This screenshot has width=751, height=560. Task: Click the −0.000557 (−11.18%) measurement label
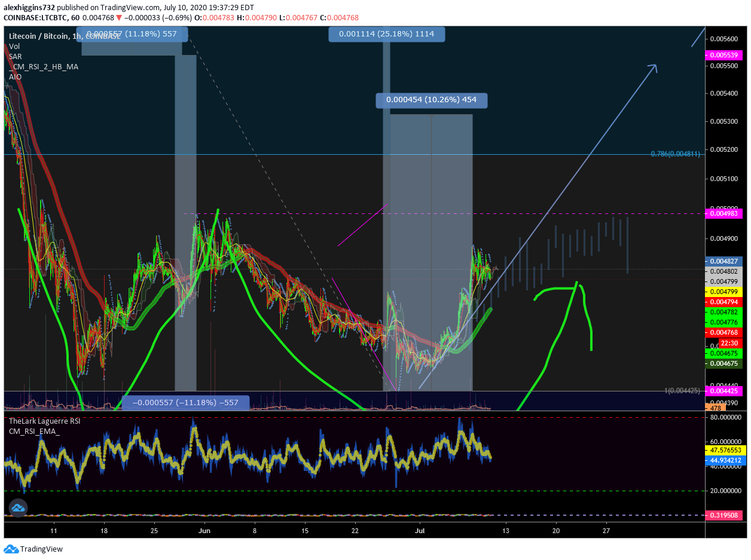185,403
